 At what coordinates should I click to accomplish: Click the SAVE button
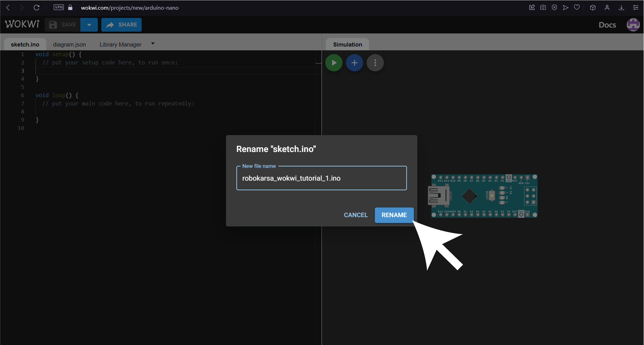click(62, 25)
